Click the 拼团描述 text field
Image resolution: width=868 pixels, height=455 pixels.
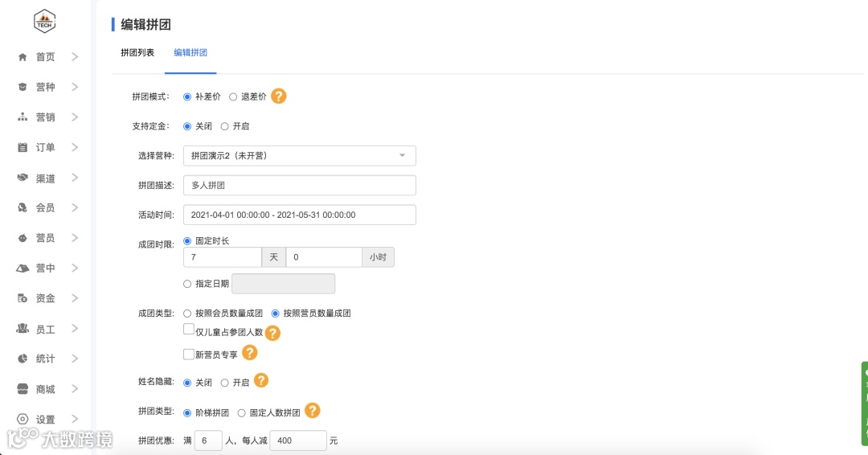(300, 186)
